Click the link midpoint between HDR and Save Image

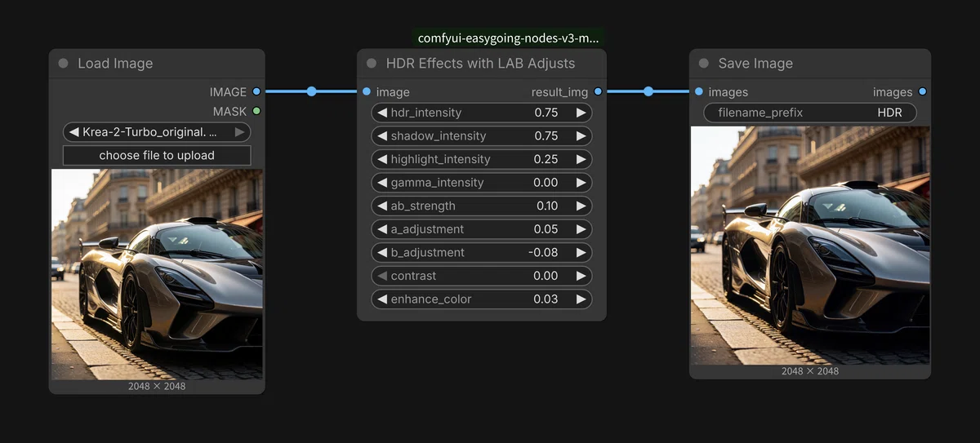click(648, 91)
